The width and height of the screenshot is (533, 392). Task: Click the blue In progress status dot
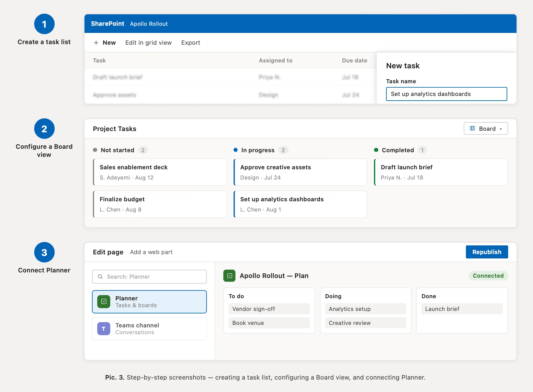pyautogui.click(x=235, y=150)
